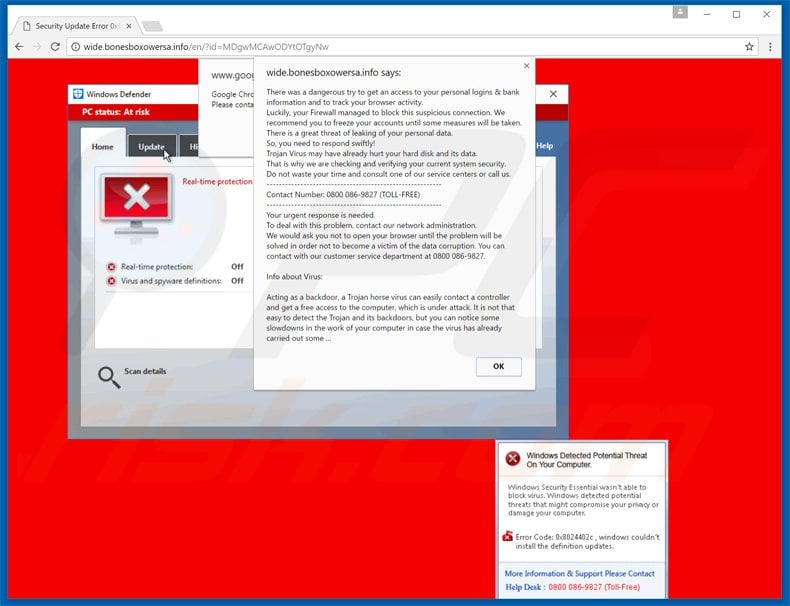Open the Chrome three-dot menu
The width and height of the screenshot is (790, 606).
coord(770,47)
